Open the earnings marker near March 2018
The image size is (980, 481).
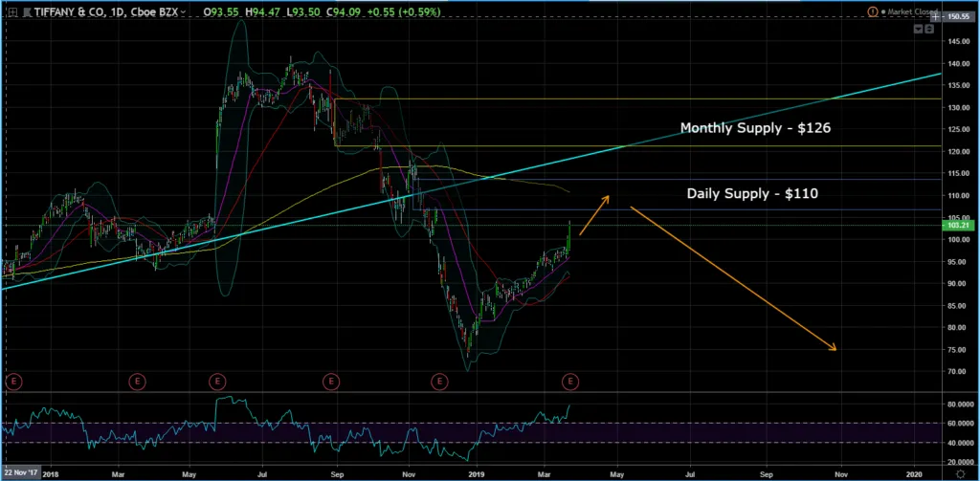139,382
